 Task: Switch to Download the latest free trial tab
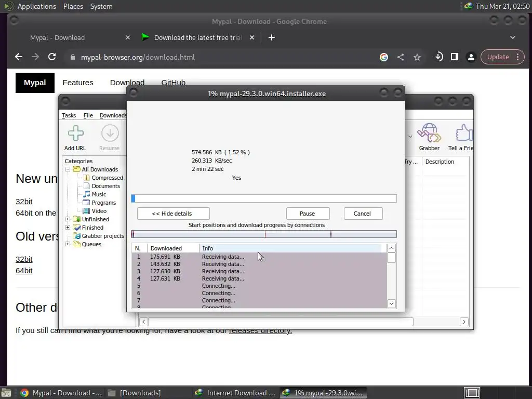[x=198, y=37]
